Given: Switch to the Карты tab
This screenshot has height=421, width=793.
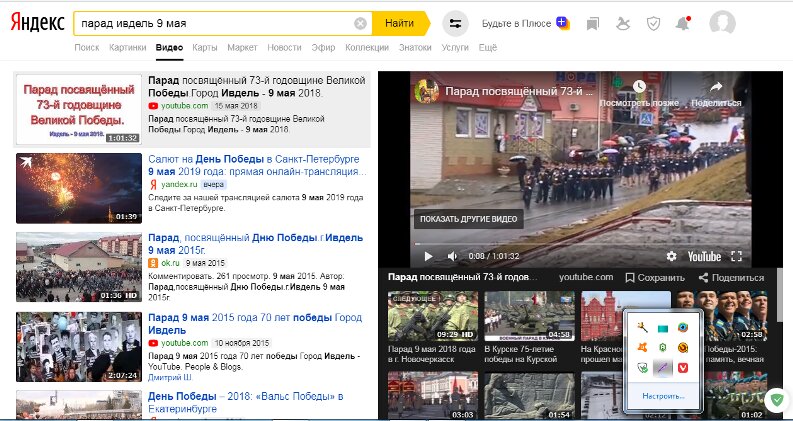Looking at the screenshot, I should 205,48.
